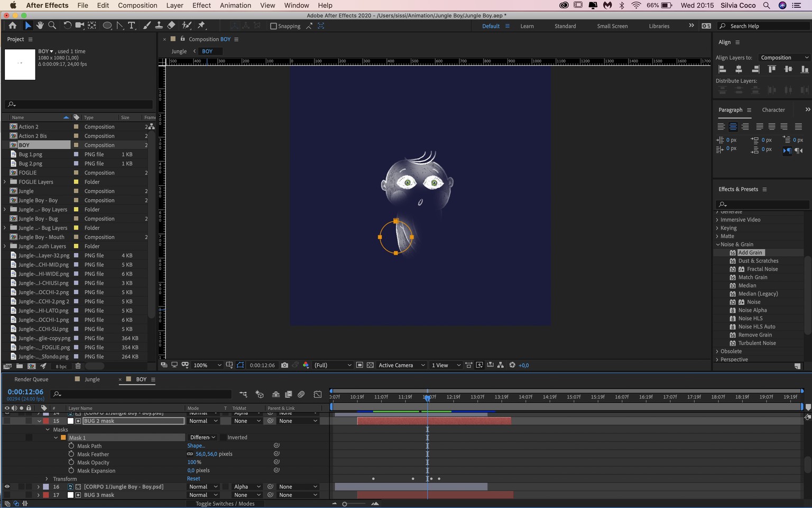Click the Take Snapshot camera icon
Viewport: 812px width, 508px height.
[x=285, y=365]
